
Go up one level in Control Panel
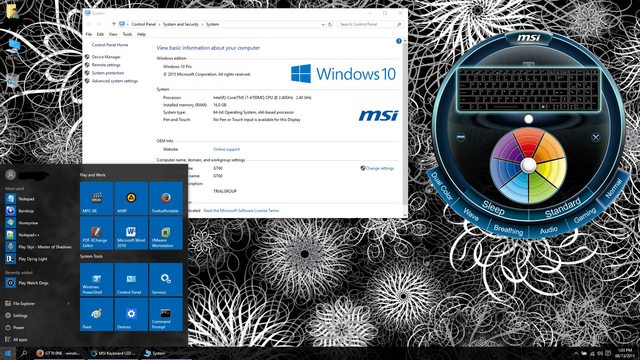[113, 24]
